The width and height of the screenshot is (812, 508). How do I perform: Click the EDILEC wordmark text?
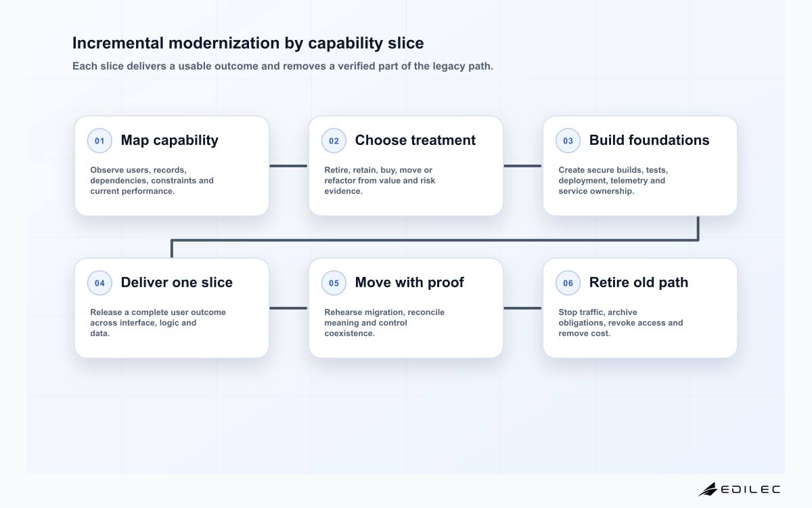tap(750, 489)
